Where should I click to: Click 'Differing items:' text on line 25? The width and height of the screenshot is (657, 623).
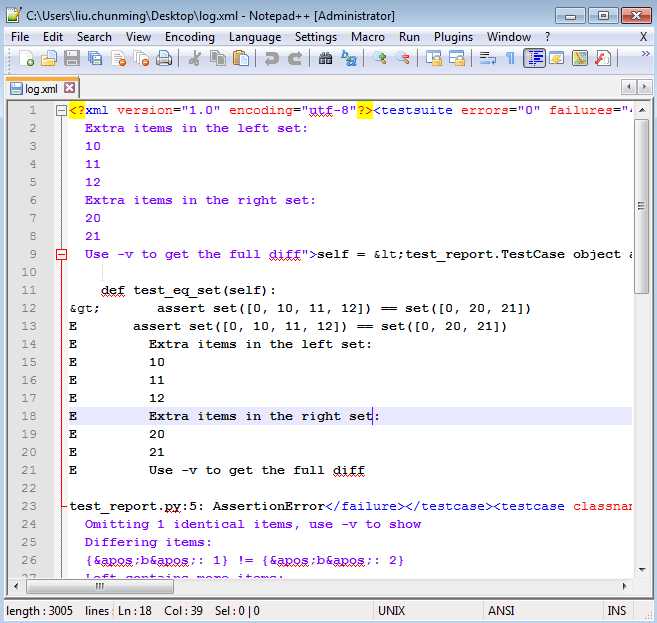(x=148, y=542)
